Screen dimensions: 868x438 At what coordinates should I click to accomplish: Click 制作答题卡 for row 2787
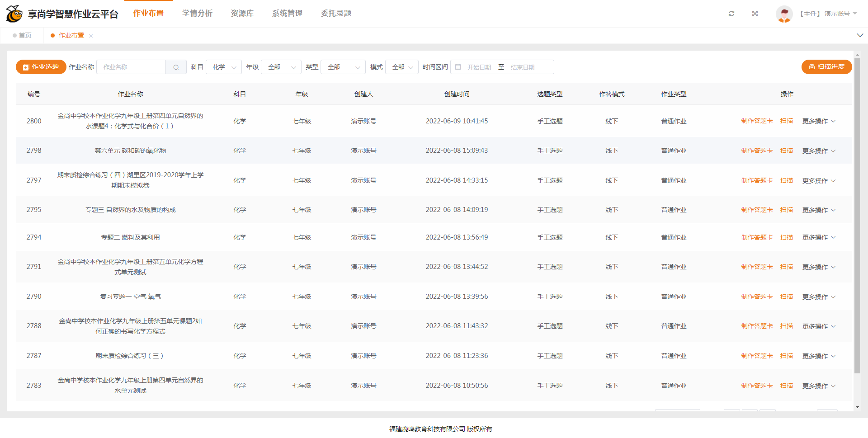pos(757,356)
